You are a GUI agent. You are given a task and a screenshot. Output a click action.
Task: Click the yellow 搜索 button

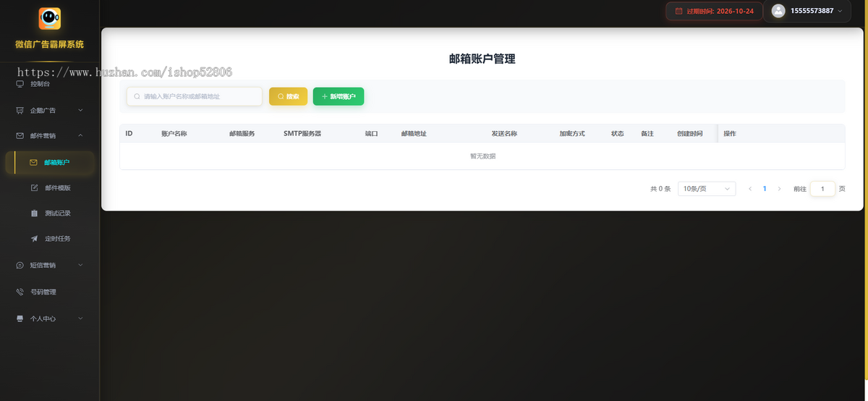[x=288, y=96]
